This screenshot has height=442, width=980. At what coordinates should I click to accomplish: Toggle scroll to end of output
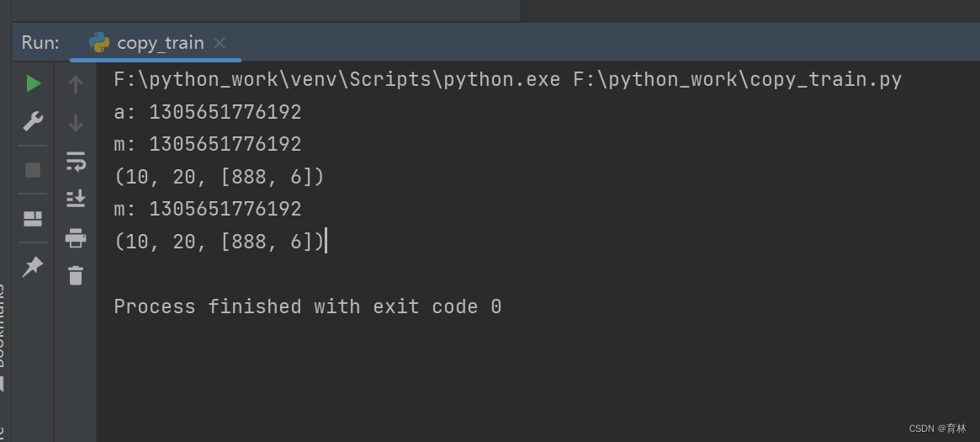[x=76, y=199]
